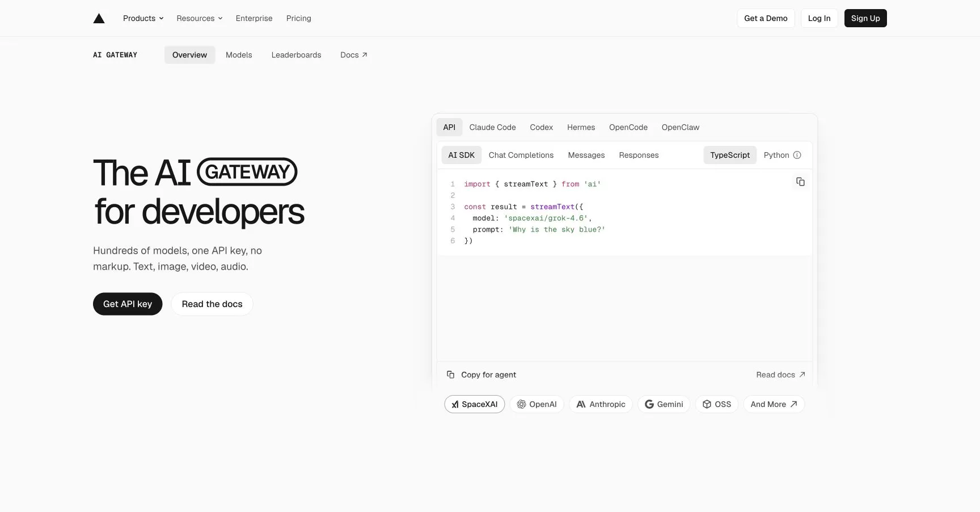The image size is (980, 512).
Task: Click the triangle logo in the header
Action: click(99, 18)
